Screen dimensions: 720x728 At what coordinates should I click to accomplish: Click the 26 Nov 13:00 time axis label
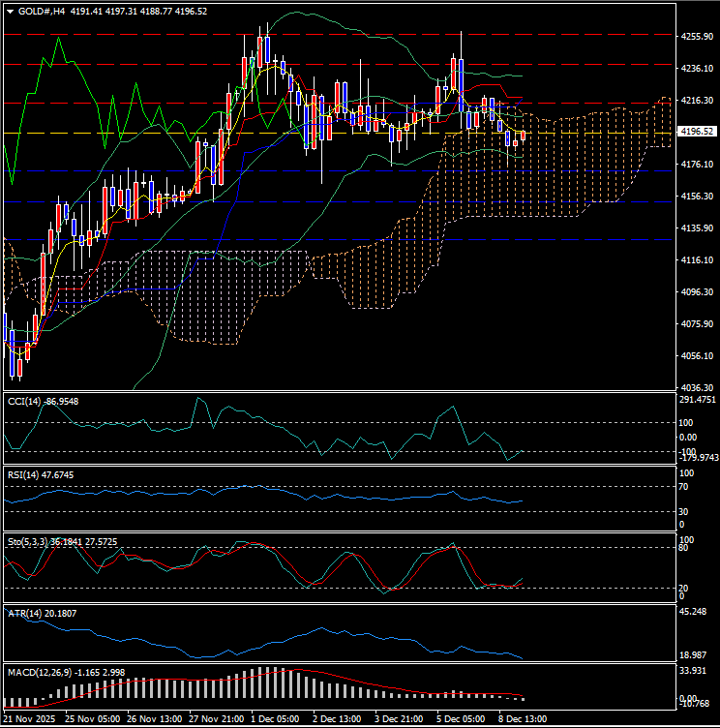point(155,720)
